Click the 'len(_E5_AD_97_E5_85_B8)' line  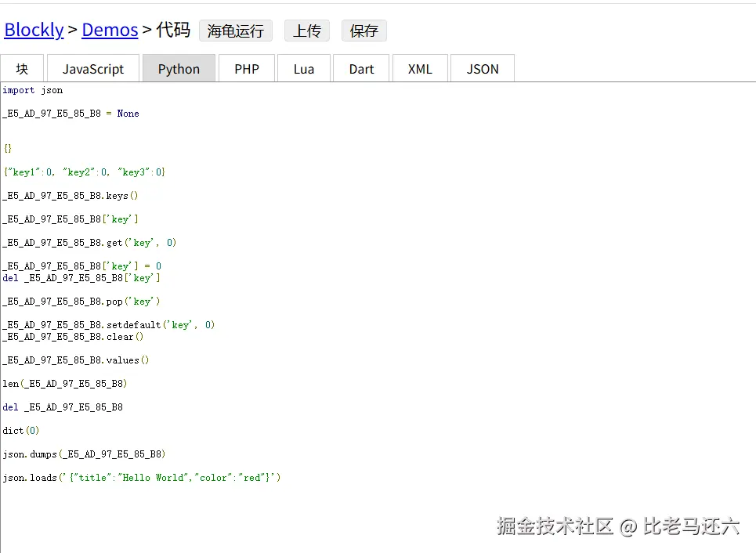(65, 384)
